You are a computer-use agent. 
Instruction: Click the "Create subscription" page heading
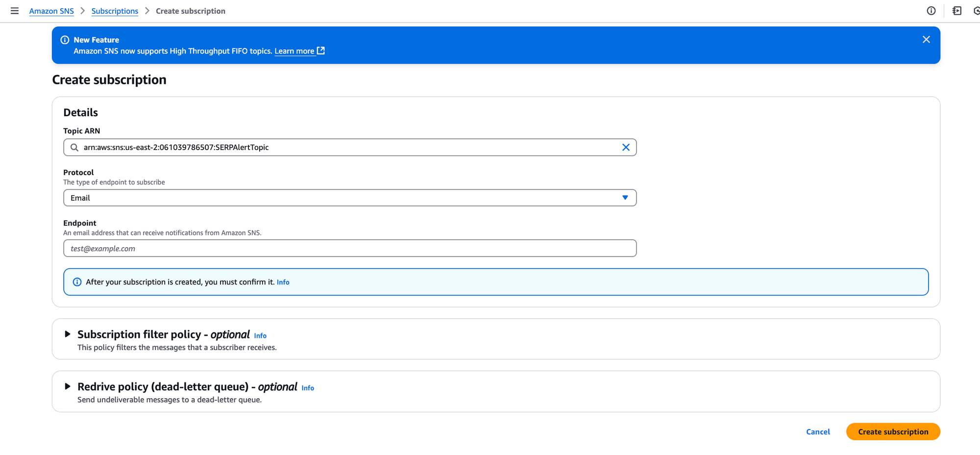109,79
